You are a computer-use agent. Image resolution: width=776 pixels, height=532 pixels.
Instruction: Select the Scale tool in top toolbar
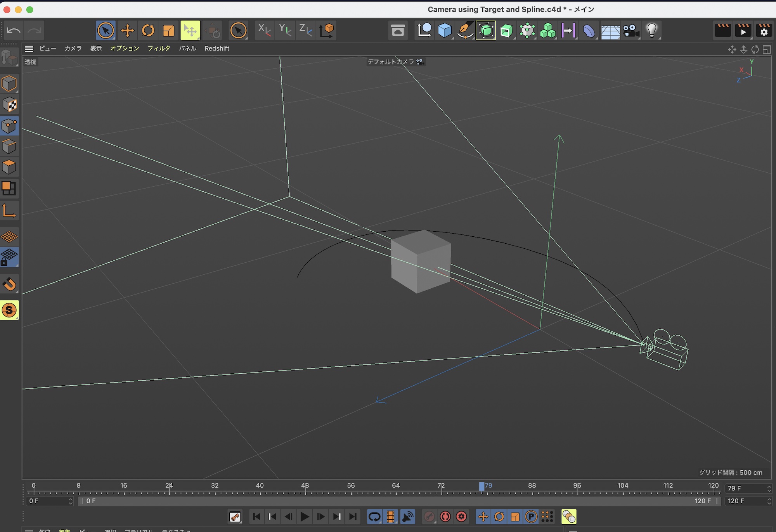tap(168, 30)
